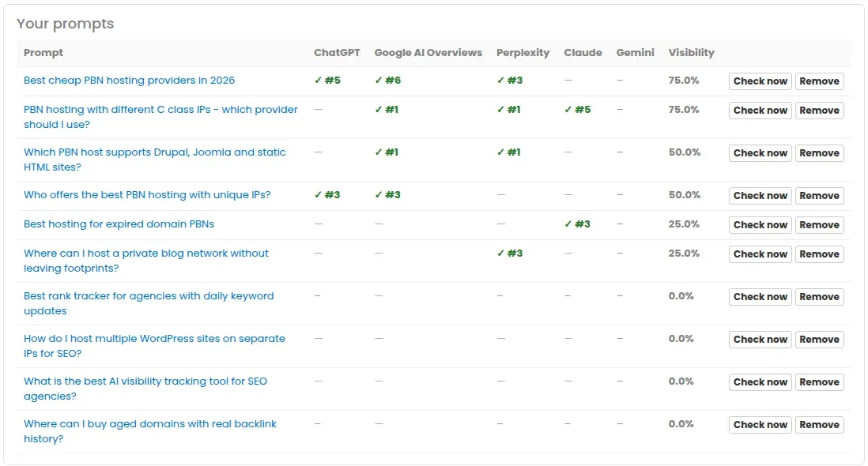Open 'Which PBN host supports Drupal, Joomla' prompt

point(154,160)
